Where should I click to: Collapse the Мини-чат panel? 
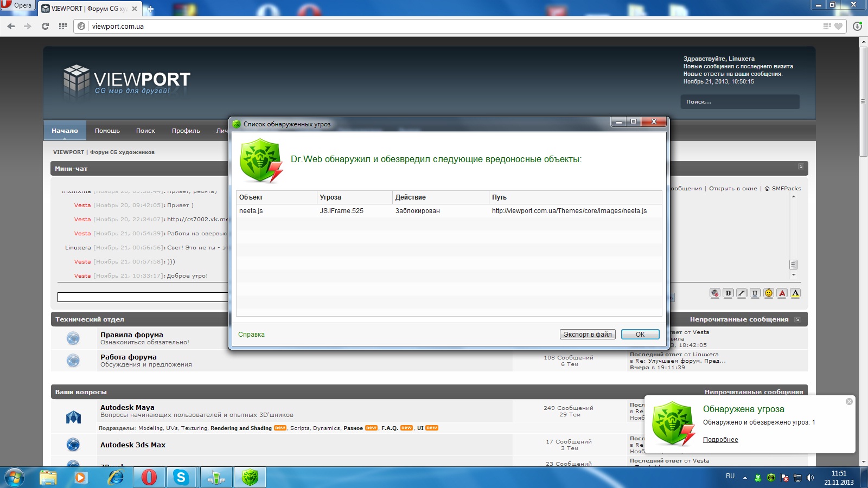(x=800, y=166)
